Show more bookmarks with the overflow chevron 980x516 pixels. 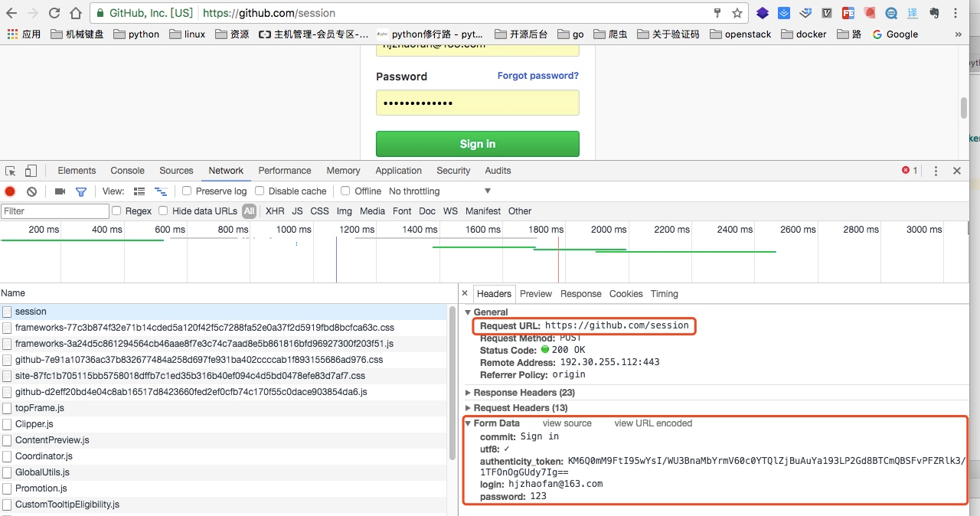coord(959,34)
